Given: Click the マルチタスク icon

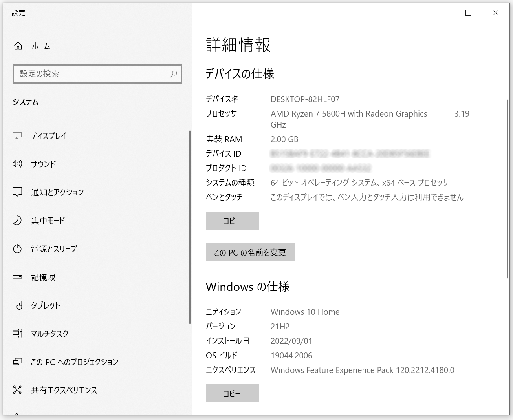Looking at the screenshot, I should (17, 333).
